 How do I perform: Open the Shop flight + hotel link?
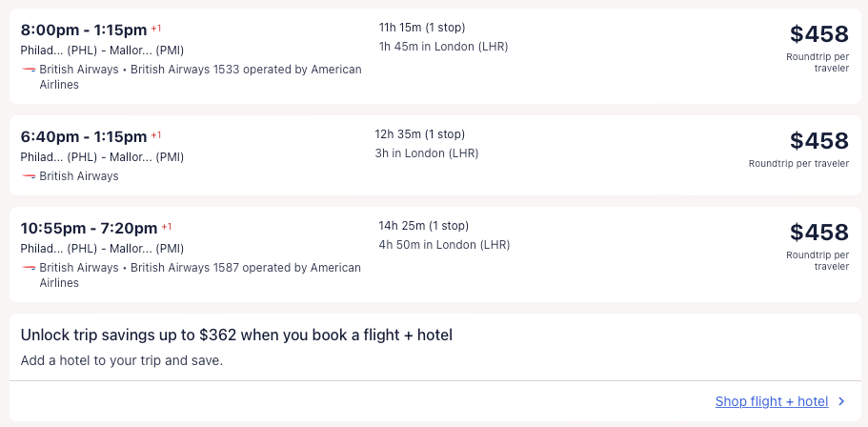click(x=771, y=401)
